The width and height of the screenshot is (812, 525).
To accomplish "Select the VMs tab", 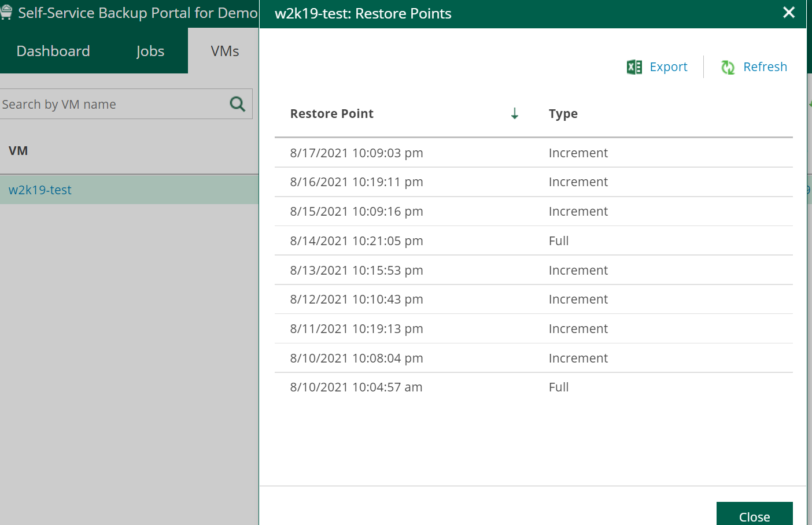I will [x=224, y=51].
